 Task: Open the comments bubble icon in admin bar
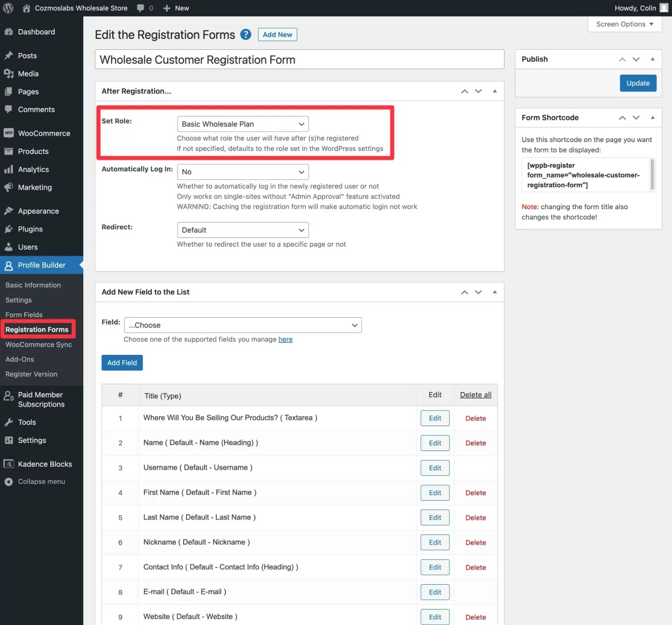tap(141, 8)
